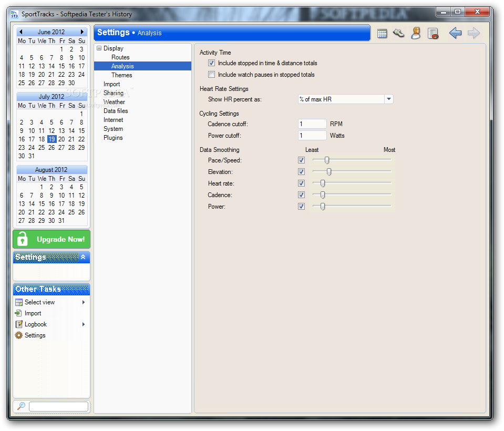Open Import settings category

[x=111, y=84]
